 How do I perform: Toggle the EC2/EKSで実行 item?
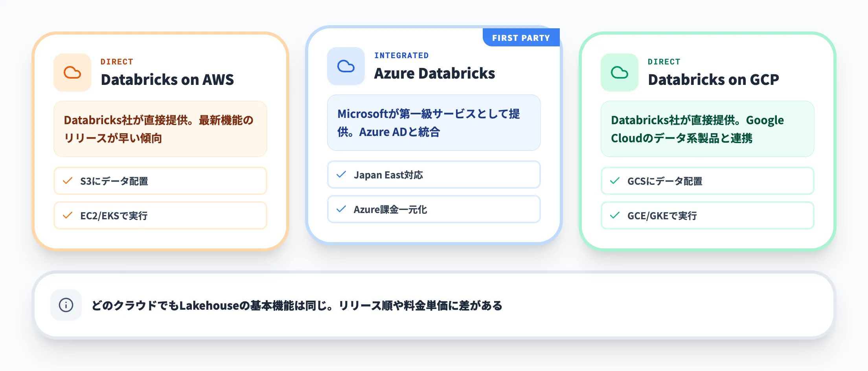[160, 215]
